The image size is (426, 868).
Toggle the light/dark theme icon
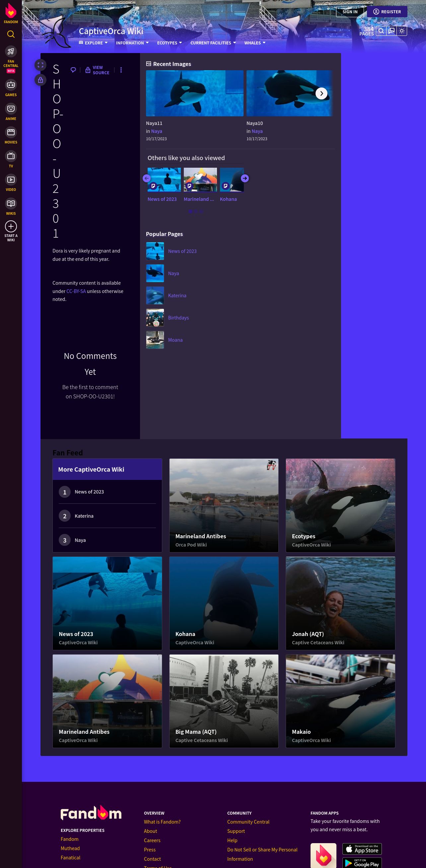click(x=402, y=31)
